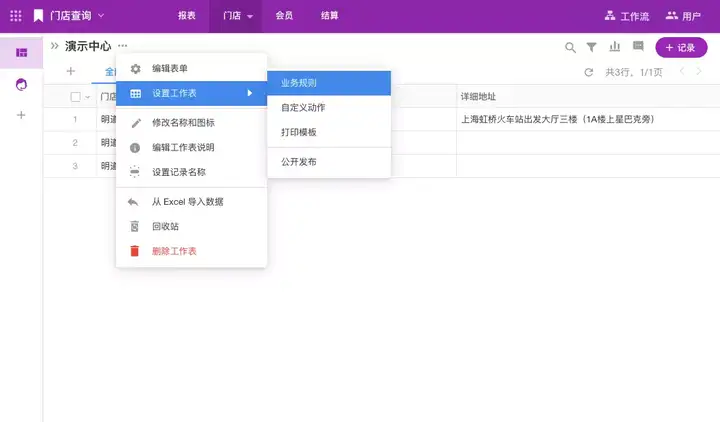The image size is (720, 422).
Task: Expand the 设置工作表 submenu arrow
Action: click(x=250, y=93)
